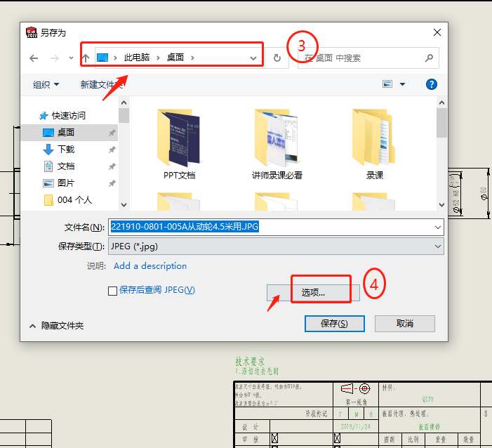The width and height of the screenshot is (492, 448).
Task: Select 此电脑 in the address path
Action: 137,58
